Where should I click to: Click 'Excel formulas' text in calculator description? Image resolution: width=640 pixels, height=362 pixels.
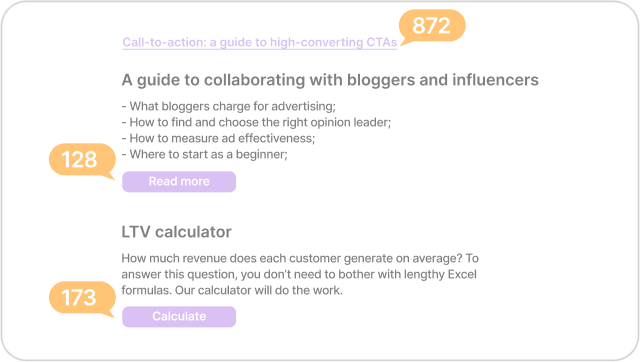click(462, 274)
